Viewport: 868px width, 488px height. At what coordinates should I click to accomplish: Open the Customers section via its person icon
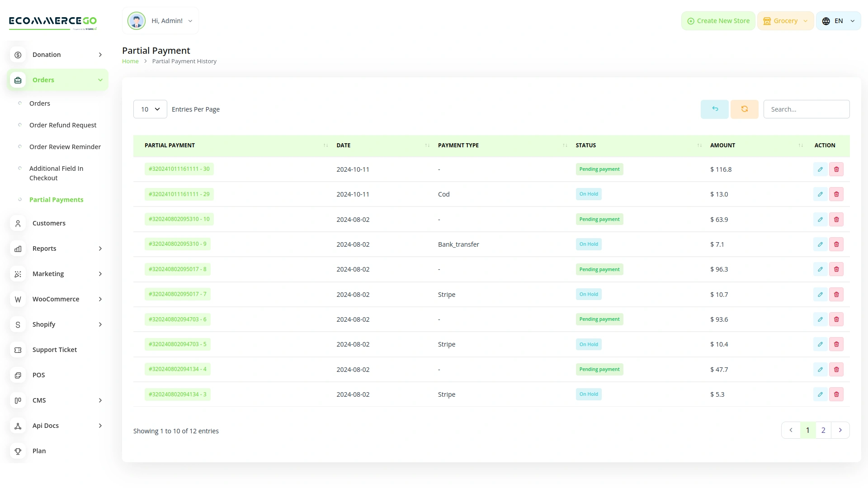click(x=18, y=223)
